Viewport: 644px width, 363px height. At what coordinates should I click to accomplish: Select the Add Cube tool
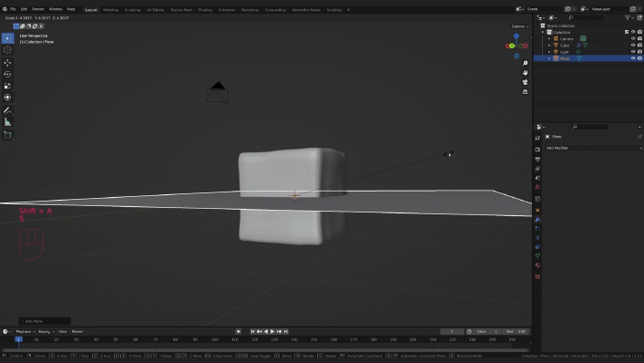7,135
